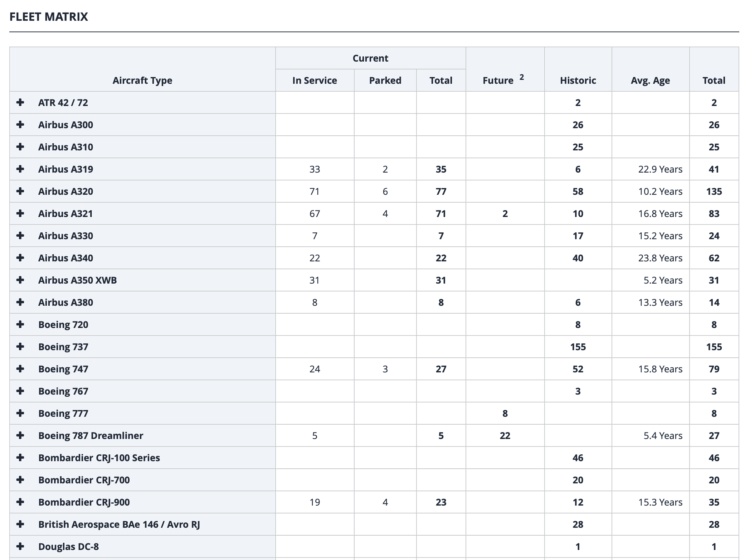Expand the Airbus A321 row
The width and height of the screenshot is (750, 560).
(20, 213)
